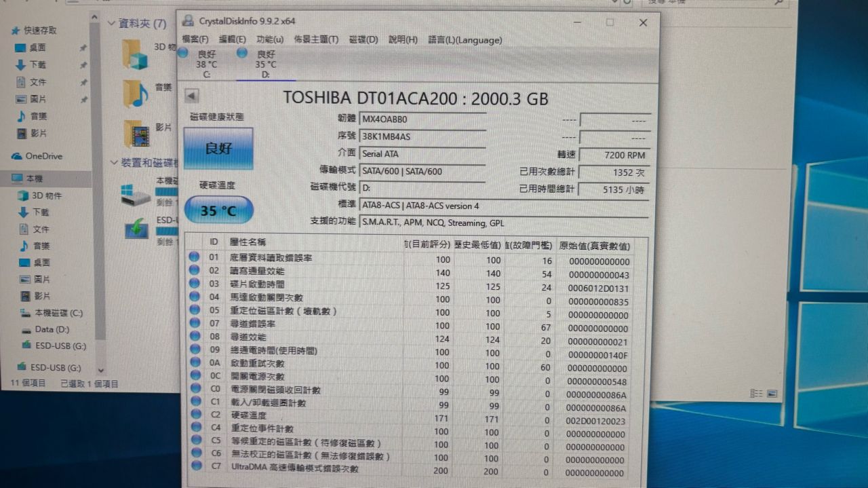
Task: Click the status orb for attribute 05
Action: point(195,309)
